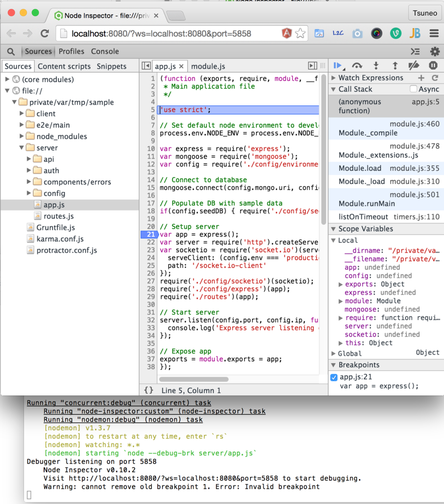Switch to the module.js editor tab
The width and height of the screenshot is (444, 504).
coord(208,66)
